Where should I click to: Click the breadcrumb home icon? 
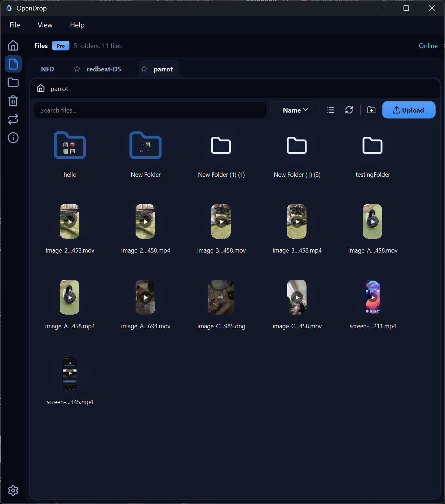click(x=41, y=88)
